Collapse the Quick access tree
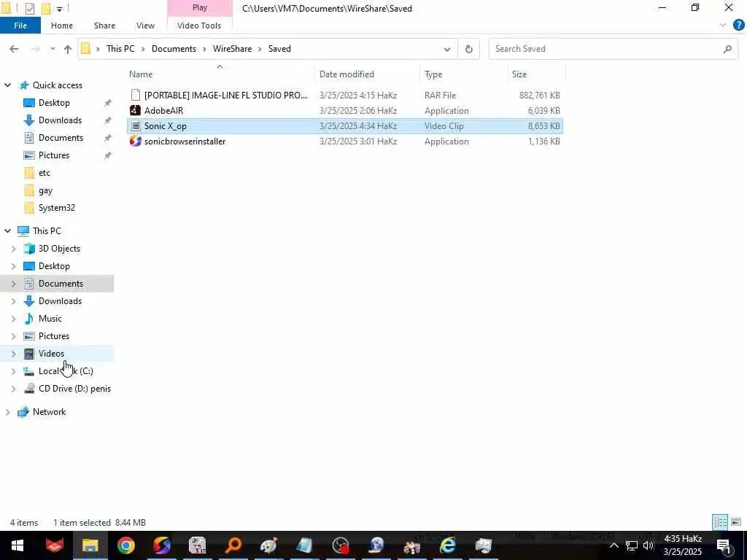The width and height of the screenshot is (747, 560). [x=7, y=85]
